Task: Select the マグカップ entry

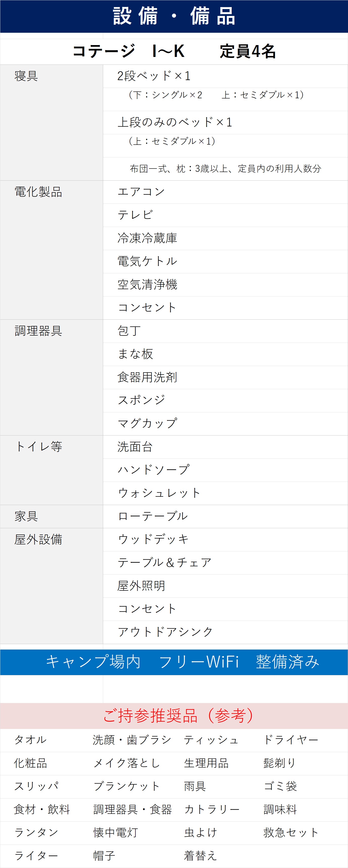Action: pyautogui.click(x=147, y=424)
